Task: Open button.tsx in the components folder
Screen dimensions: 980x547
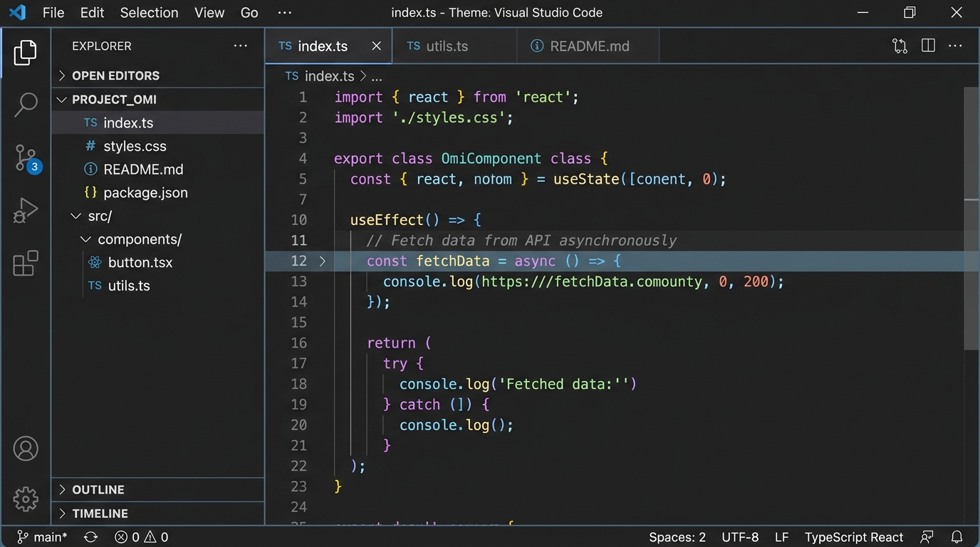Action: pyautogui.click(x=158, y=262)
